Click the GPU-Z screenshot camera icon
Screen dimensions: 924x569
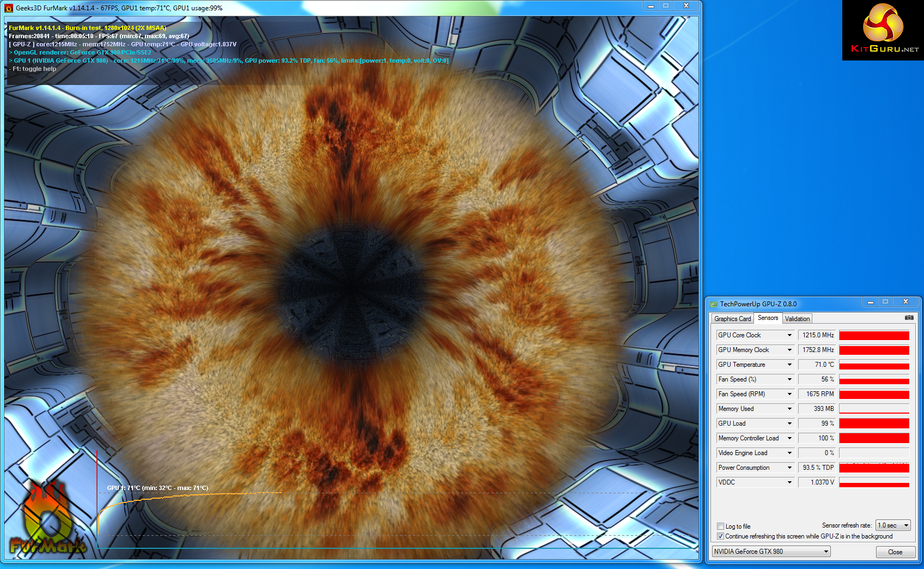[909, 318]
